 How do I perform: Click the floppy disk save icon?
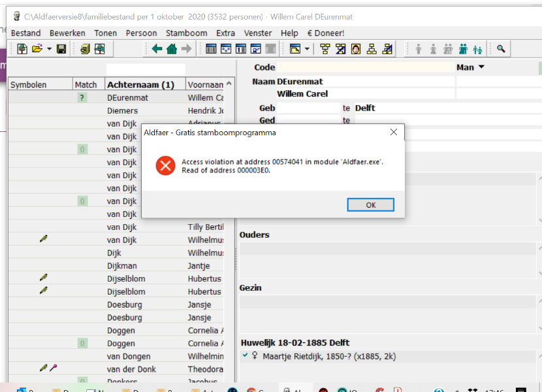[x=61, y=49]
